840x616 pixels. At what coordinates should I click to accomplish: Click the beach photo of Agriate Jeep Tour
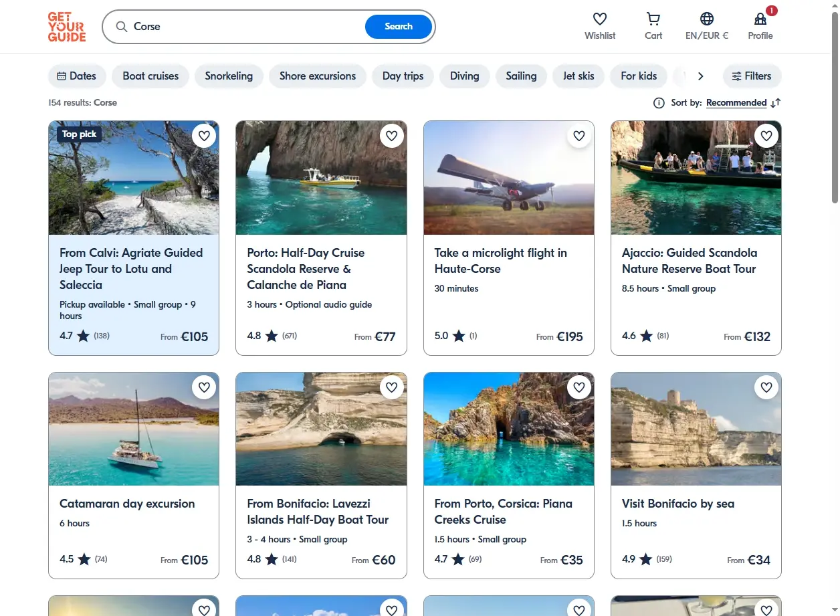[134, 178]
